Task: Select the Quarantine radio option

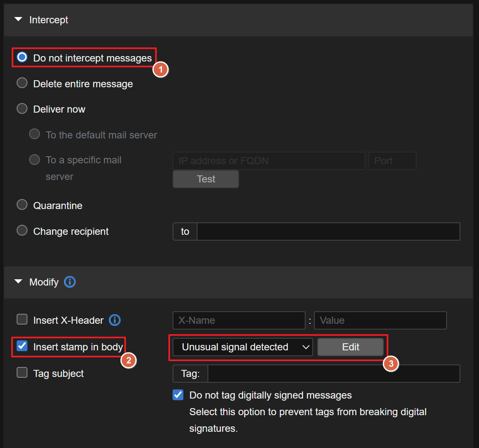Action: pyautogui.click(x=22, y=205)
